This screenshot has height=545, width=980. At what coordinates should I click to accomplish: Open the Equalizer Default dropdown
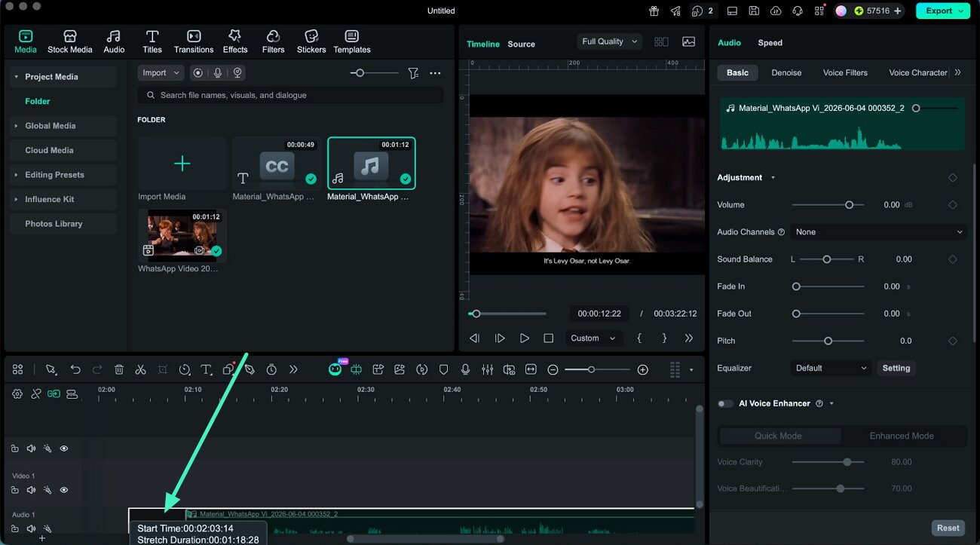tap(831, 368)
